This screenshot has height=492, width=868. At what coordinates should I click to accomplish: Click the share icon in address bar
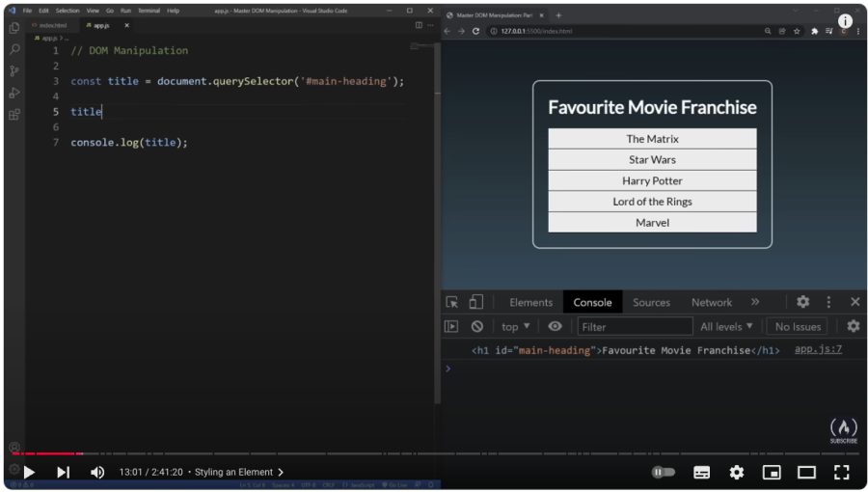[782, 31]
